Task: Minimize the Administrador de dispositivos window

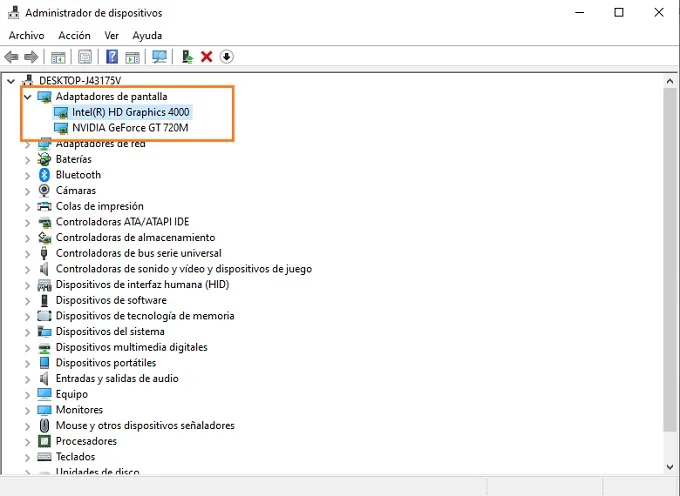Action: (x=579, y=13)
